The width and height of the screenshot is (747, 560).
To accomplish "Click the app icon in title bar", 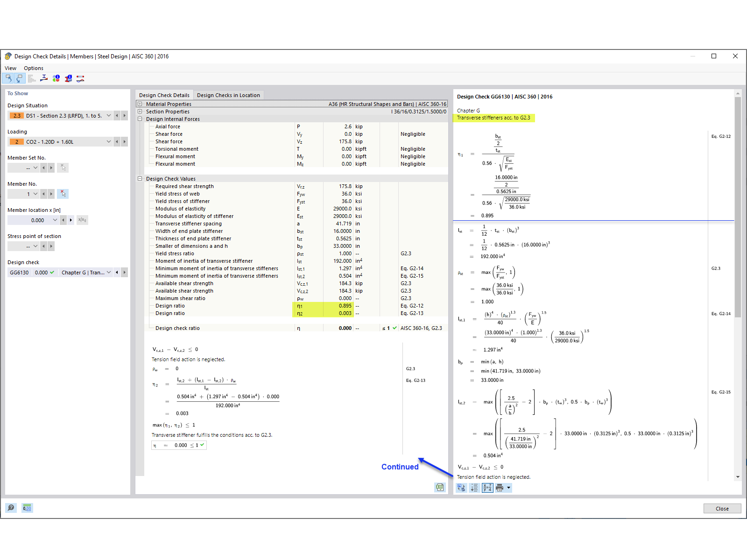I will pyautogui.click(x=8, y=56).
